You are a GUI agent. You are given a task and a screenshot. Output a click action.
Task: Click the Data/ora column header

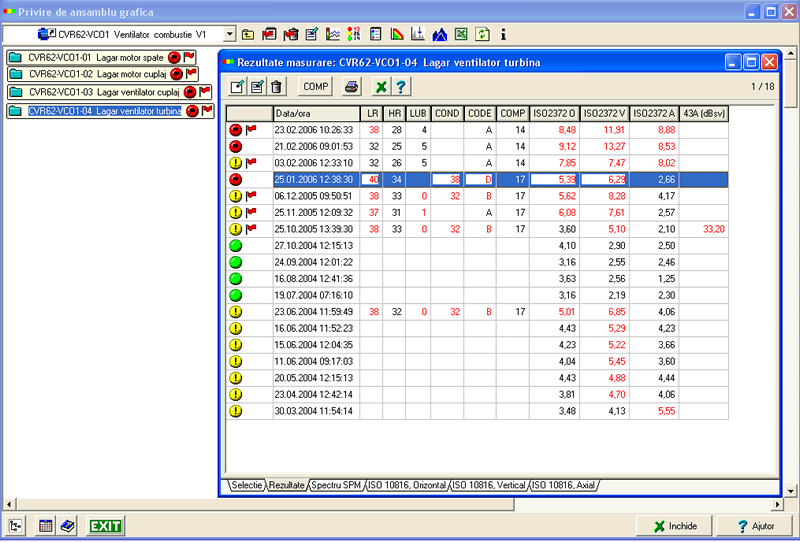click(316, 113)
